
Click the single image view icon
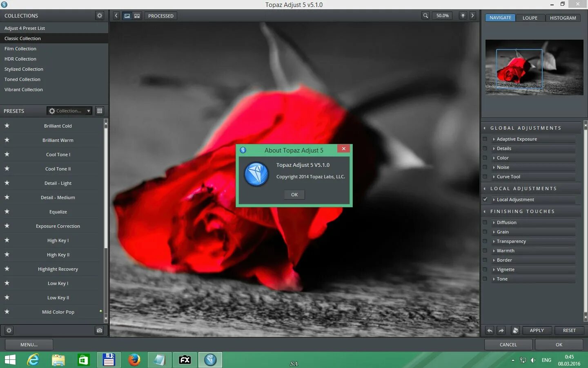coord(127,16)
